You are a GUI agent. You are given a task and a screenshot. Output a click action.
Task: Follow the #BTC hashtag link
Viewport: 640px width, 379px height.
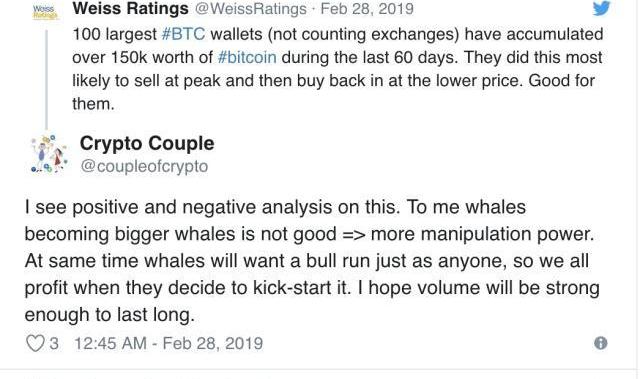pos(183,34)
